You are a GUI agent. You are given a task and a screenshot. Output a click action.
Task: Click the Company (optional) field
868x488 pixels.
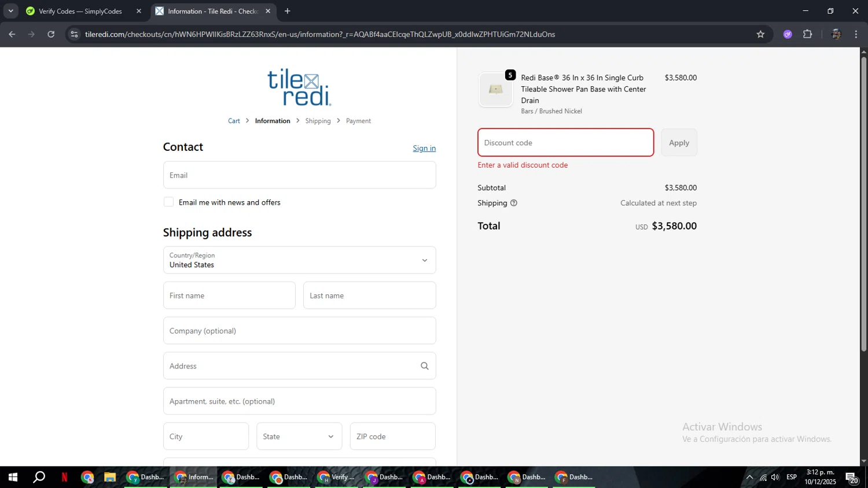pos(299,331)
